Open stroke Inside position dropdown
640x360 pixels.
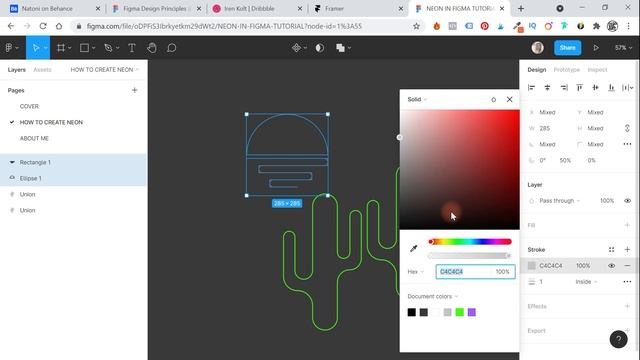(x=586, y=282)
